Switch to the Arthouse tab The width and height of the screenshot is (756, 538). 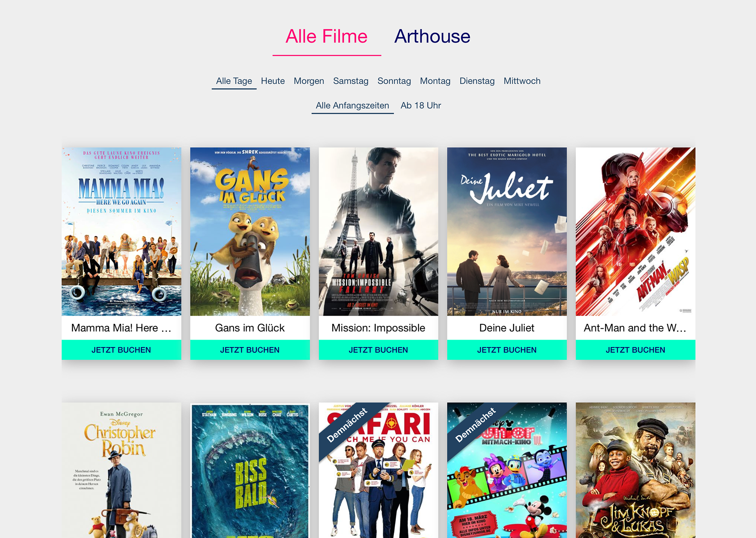point(432,36)
